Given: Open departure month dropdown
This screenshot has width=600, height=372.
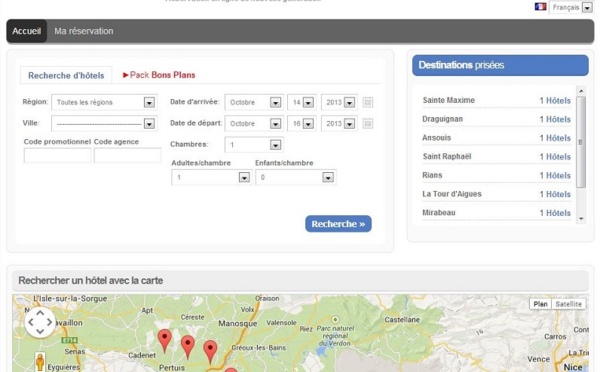Looking at the screenshot, I should click(254, 123).
